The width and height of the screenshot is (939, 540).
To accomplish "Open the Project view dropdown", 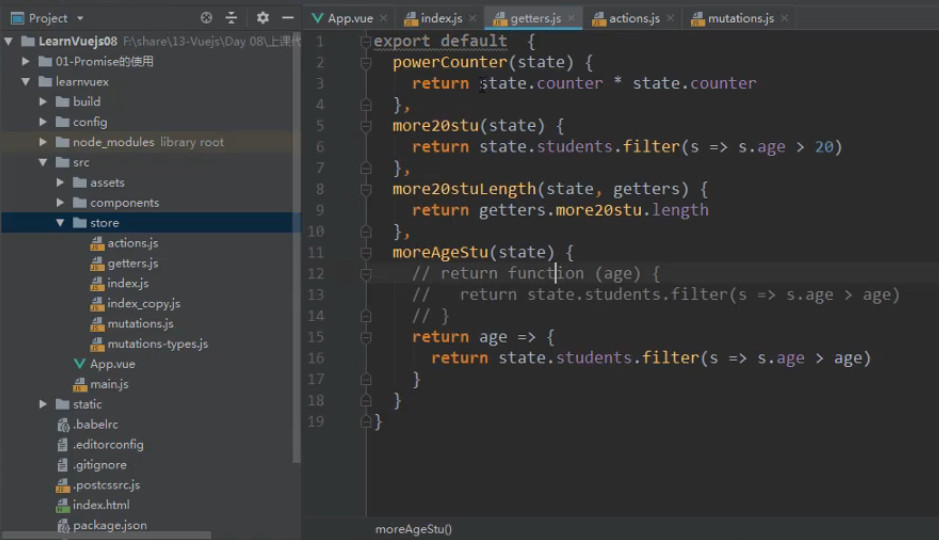I will click(80, 19).
